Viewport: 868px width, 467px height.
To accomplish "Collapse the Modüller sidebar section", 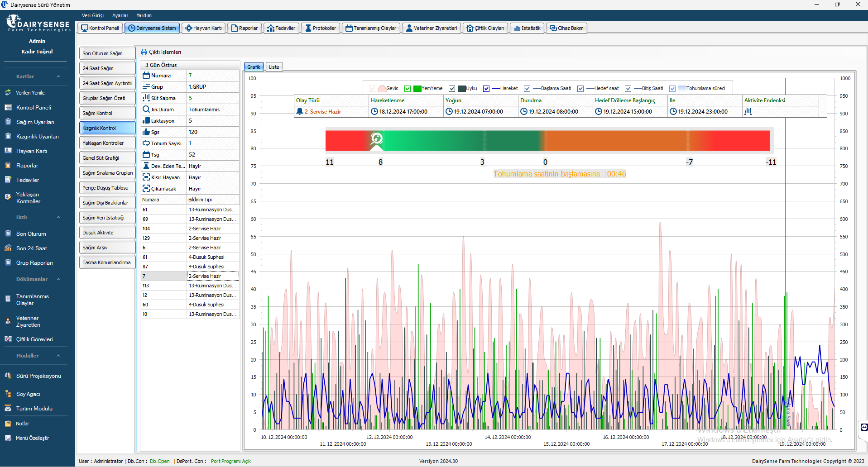I will point(58,356).
